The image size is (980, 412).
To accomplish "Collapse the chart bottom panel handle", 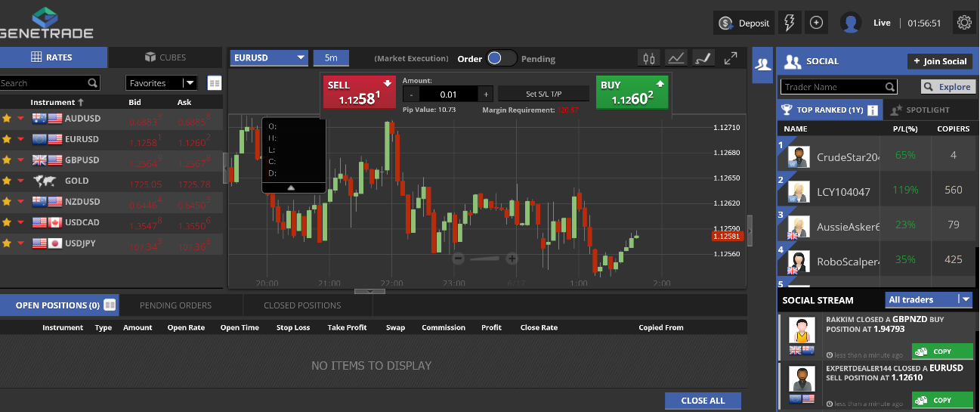I will 369,290.
